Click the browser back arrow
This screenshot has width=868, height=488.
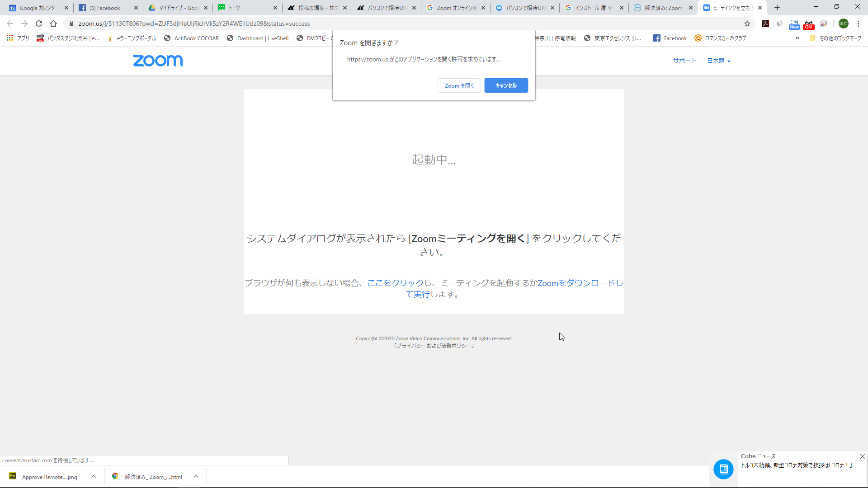[x=10, y=23]
